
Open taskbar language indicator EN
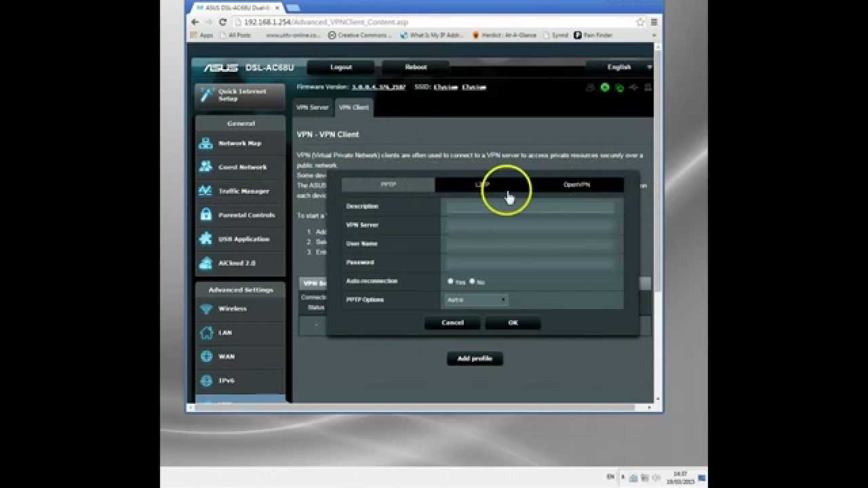coord(610,477)
